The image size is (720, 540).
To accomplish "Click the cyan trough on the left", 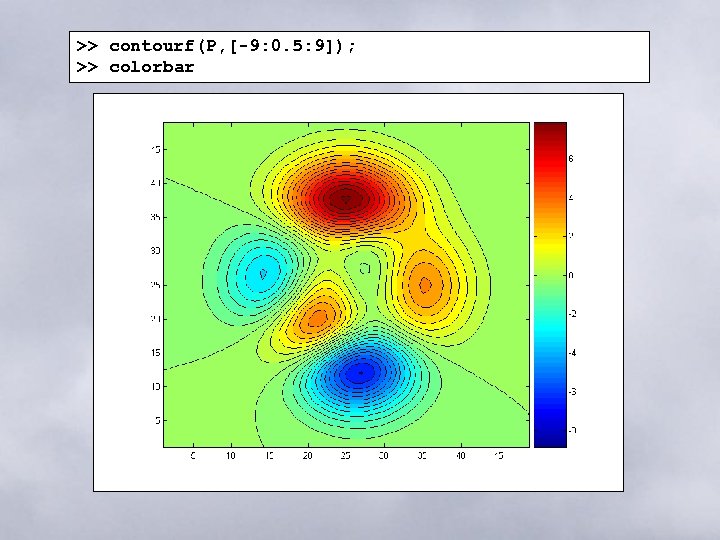I will tap(263, 274).
